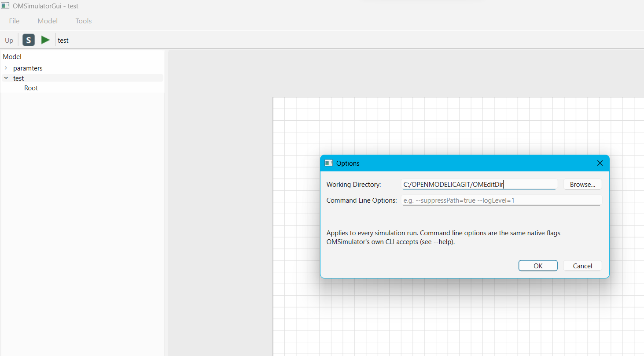This screenshot has height=356, width=644.
Task: Cancel the Options dialog
Action: tap(582, 266)
